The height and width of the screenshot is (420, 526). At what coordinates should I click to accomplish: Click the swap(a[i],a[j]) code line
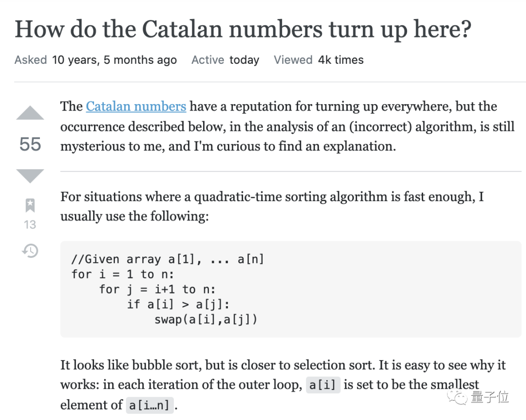pyautogui.click(x=206, y=319)
